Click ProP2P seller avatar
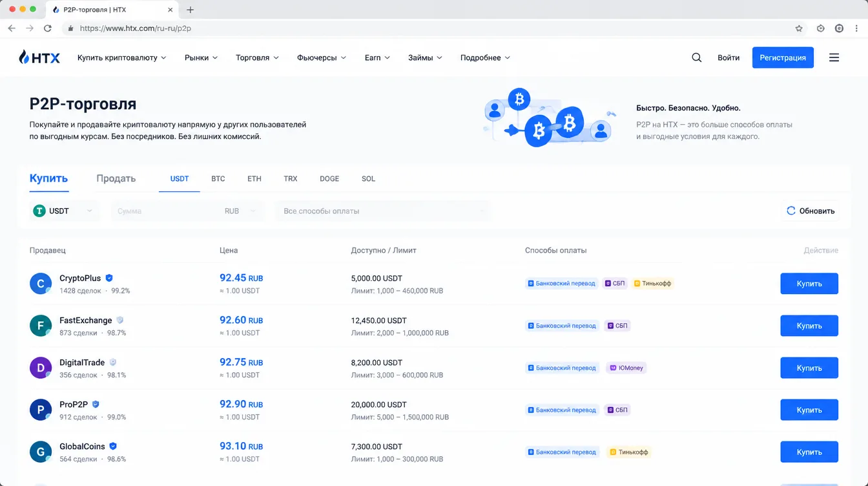 [x=41, y=410]
